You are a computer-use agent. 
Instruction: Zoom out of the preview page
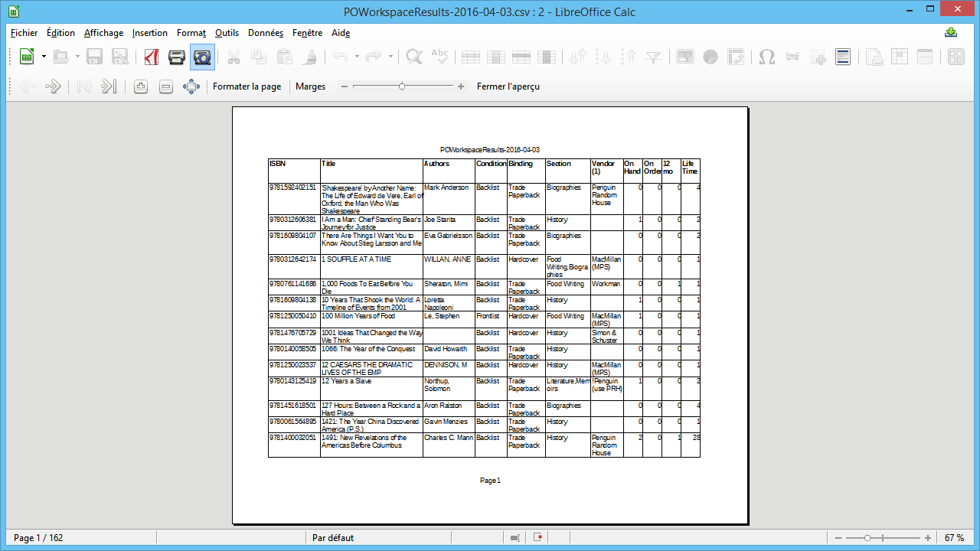pos(165,86)
